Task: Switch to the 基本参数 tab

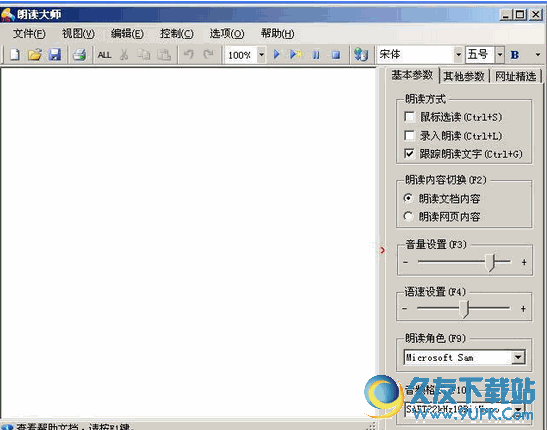Action: [x=412, y=75]
